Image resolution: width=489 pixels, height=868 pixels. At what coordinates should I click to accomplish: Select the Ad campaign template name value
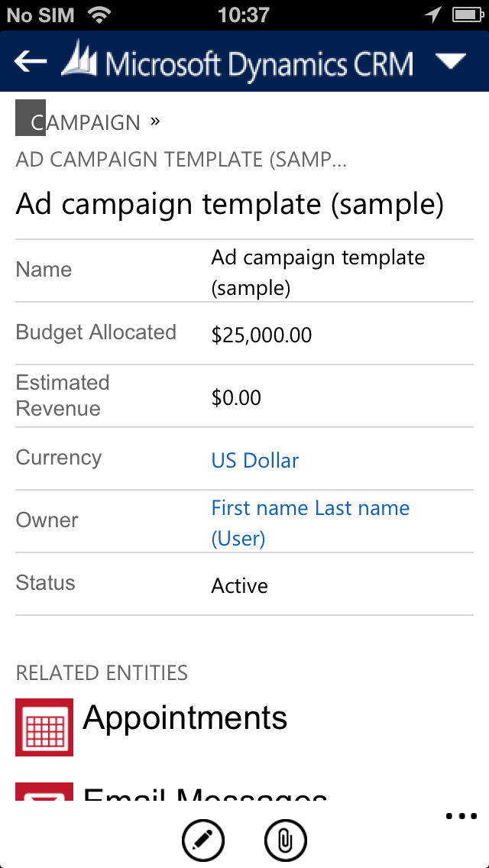point(318,271)
